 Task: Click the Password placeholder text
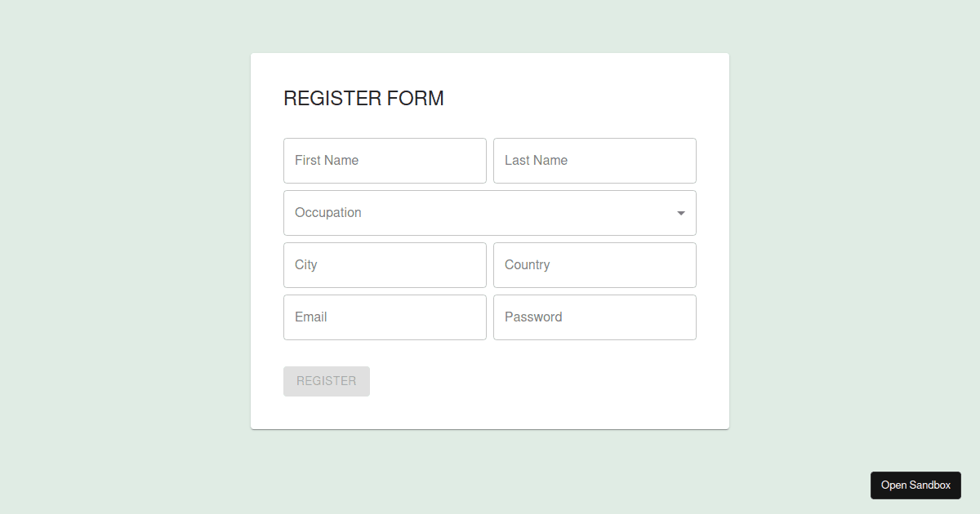click(533, 317)
